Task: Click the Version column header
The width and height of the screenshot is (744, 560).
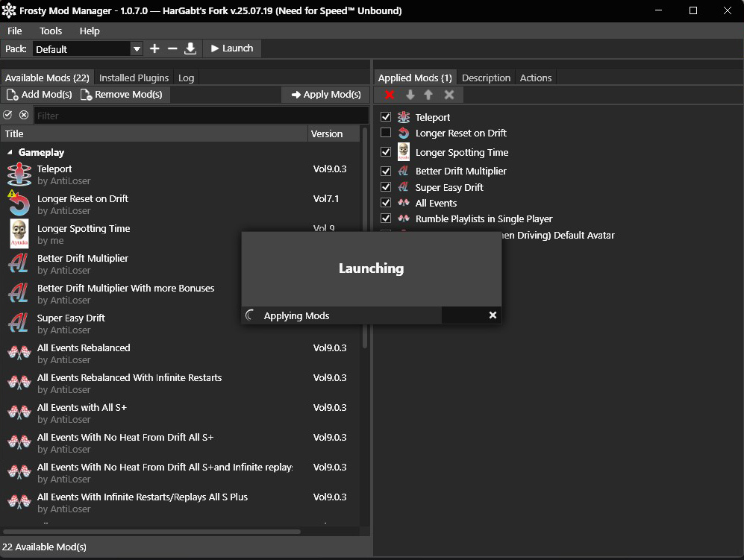Action: [333, 133]
